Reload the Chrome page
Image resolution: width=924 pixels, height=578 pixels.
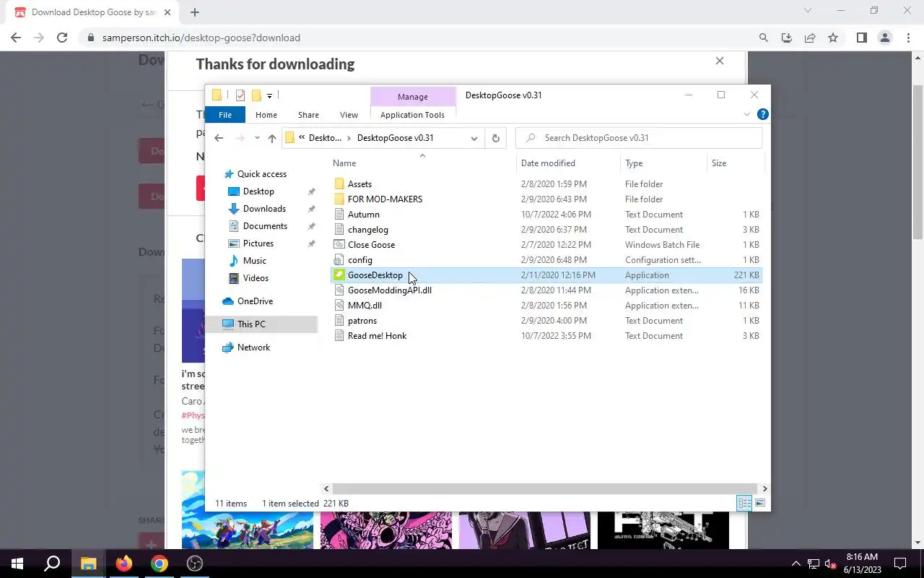pyautogui.click(x=62, y=38)
